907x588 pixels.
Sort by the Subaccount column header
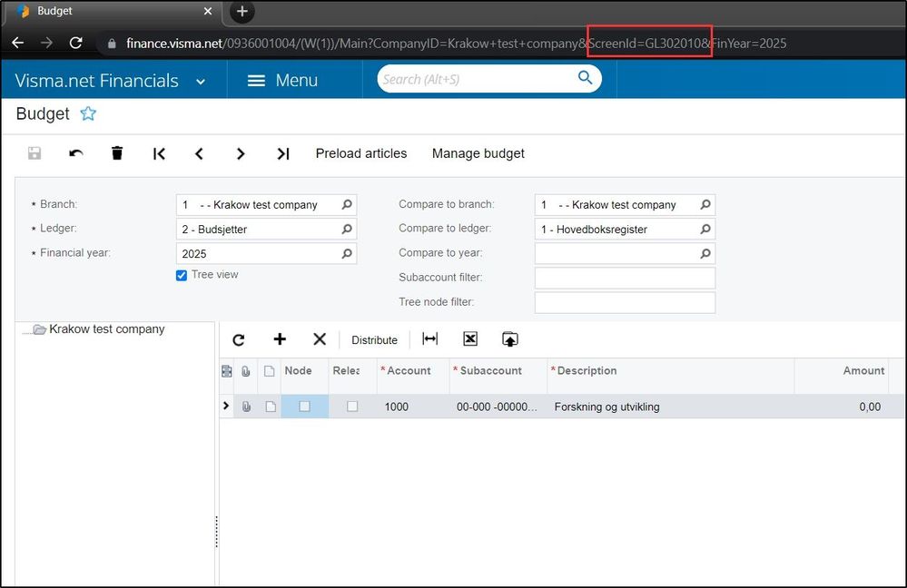click(498, 370)
